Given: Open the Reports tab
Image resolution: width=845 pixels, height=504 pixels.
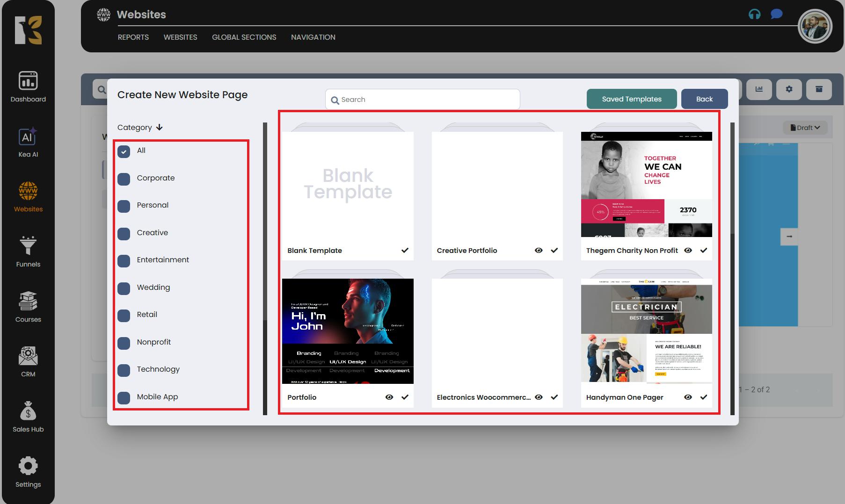Looking at the screenshot, I should (133, 37).
